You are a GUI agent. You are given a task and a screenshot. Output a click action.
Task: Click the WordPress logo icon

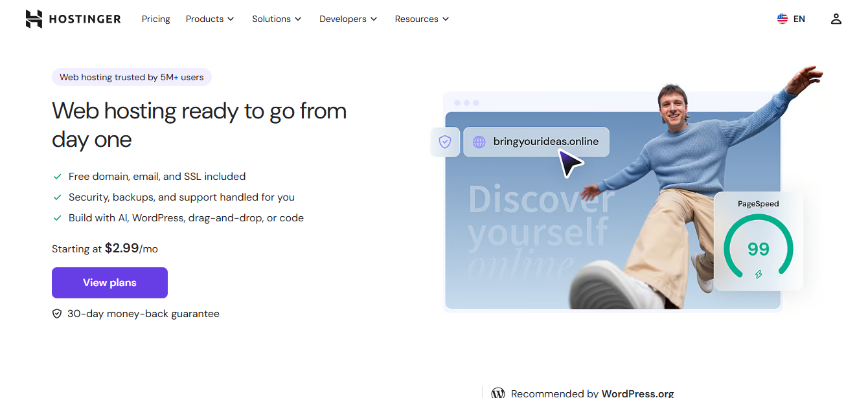[497, 393]
